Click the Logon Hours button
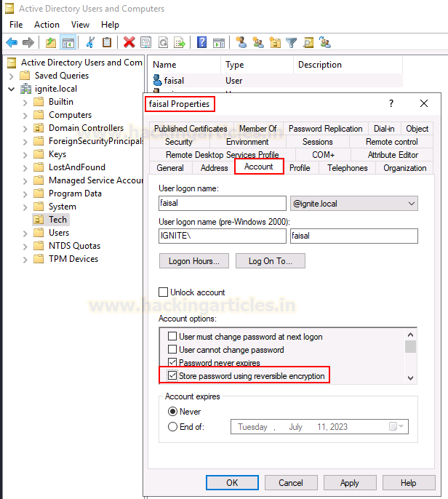This screenshot has height=499, width=448. [193, 261]
